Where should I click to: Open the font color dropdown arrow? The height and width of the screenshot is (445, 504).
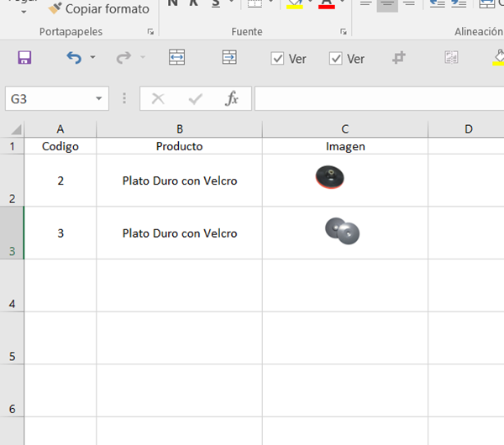click(x=343, y=2)
